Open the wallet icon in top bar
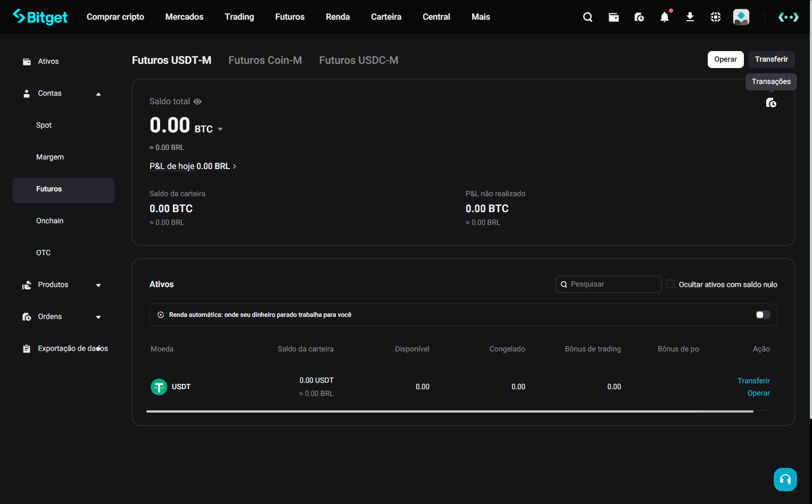 614,17
